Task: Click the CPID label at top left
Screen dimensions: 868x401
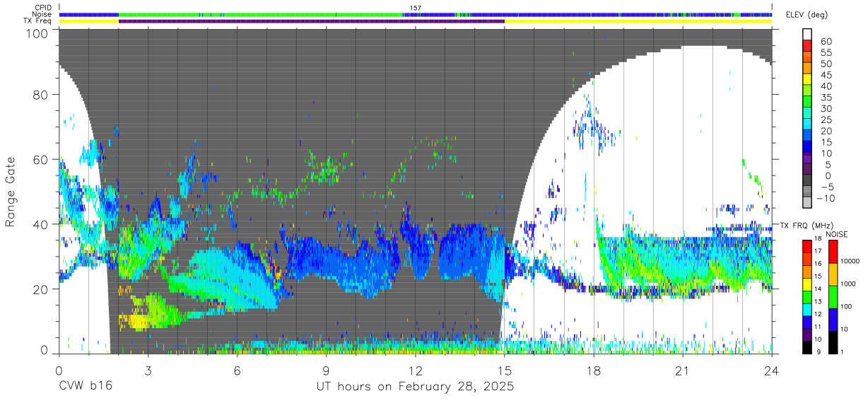Action: pos(43,8)
